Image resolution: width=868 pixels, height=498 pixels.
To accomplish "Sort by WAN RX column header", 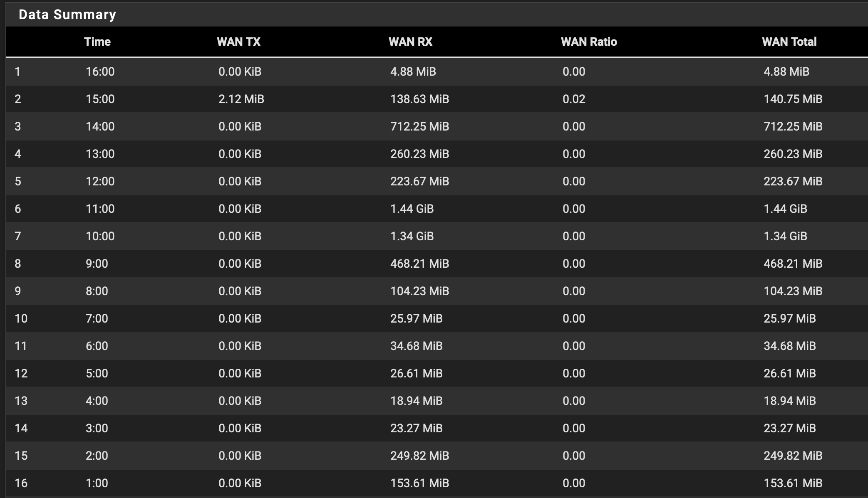I will (x=410, y=42).
